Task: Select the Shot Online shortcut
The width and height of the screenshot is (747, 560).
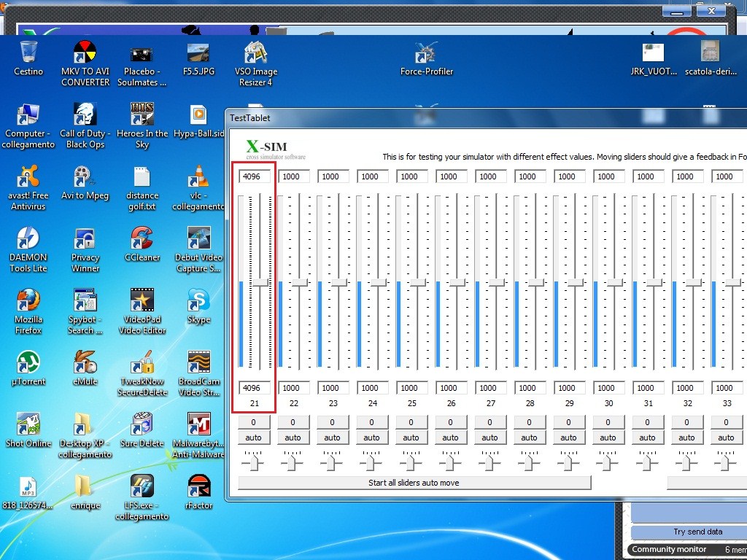Action: pyautogui.click(x=28, y=424)
